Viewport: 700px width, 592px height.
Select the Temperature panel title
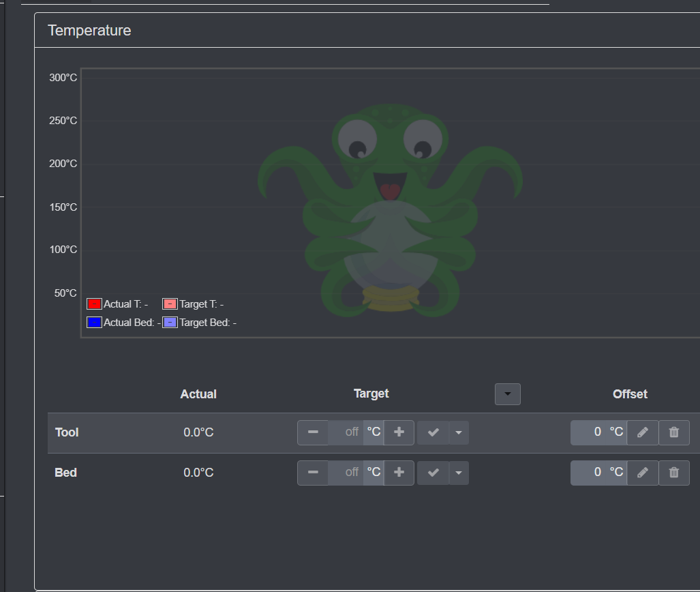pyautogui.click(x=89, y=30)
